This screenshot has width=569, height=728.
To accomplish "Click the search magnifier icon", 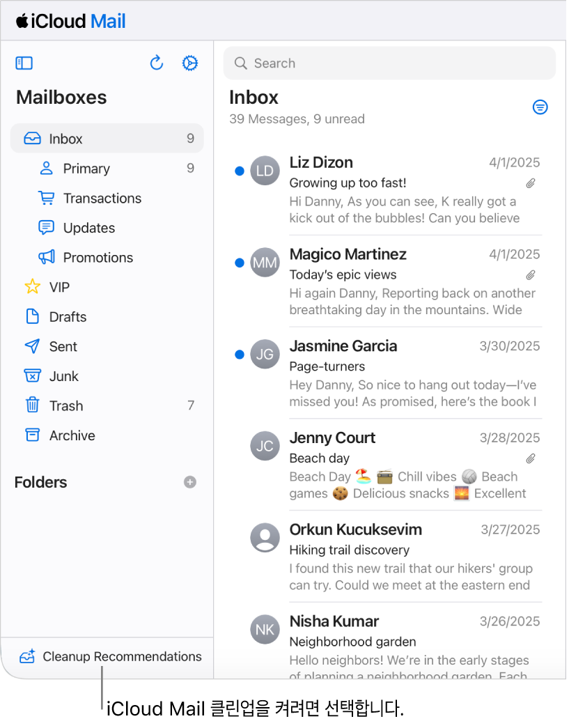I will 240,63.
